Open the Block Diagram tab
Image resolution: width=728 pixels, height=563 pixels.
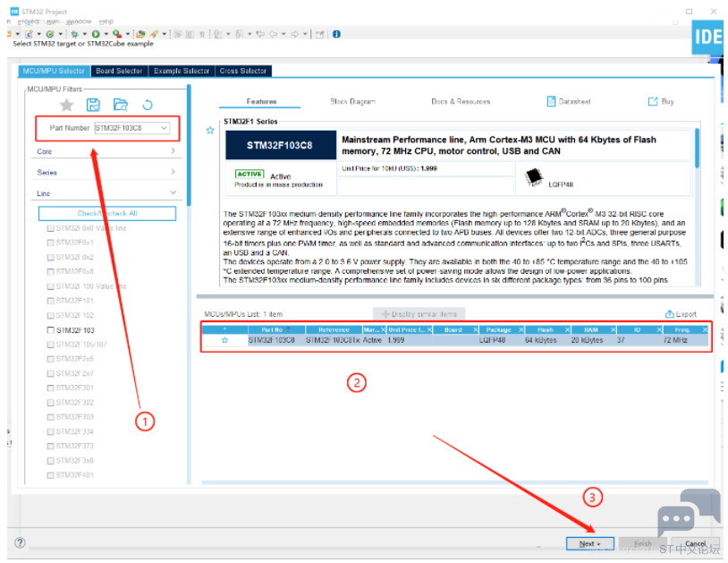[353, 101]
